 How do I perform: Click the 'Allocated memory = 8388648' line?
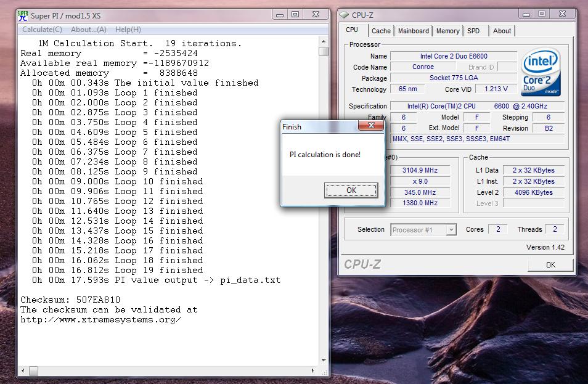[109, 73]
